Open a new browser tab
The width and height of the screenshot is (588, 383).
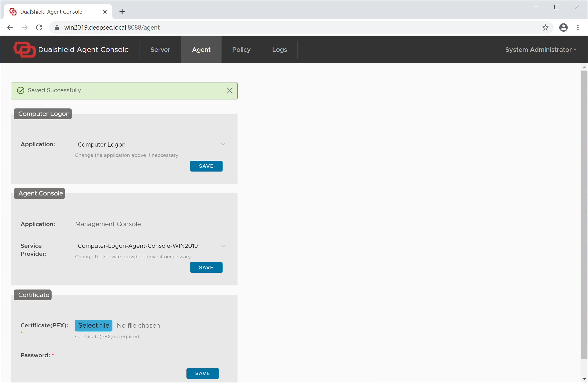point(122,12)
